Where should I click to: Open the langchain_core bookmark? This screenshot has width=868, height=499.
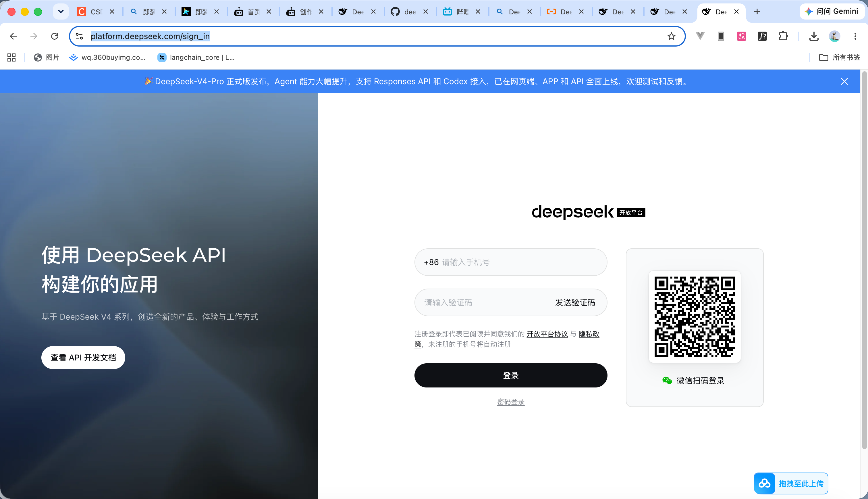(x=196, y=57)
